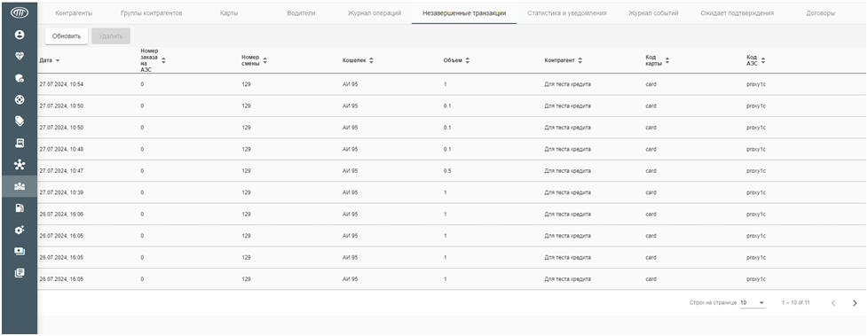The height and width of the screenshot is (336, 868).
Task: Sort table by Дата column
Action: click(x=50, y=60)
